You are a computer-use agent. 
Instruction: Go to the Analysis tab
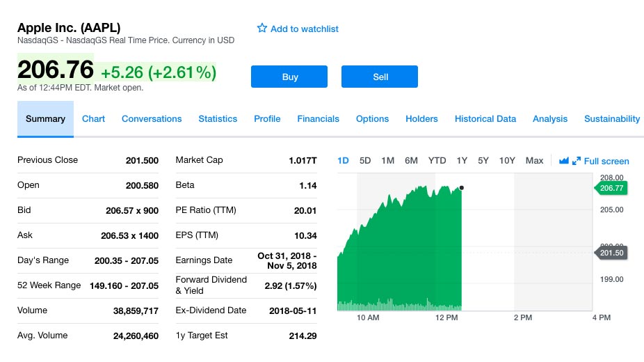tap(550, 119)
